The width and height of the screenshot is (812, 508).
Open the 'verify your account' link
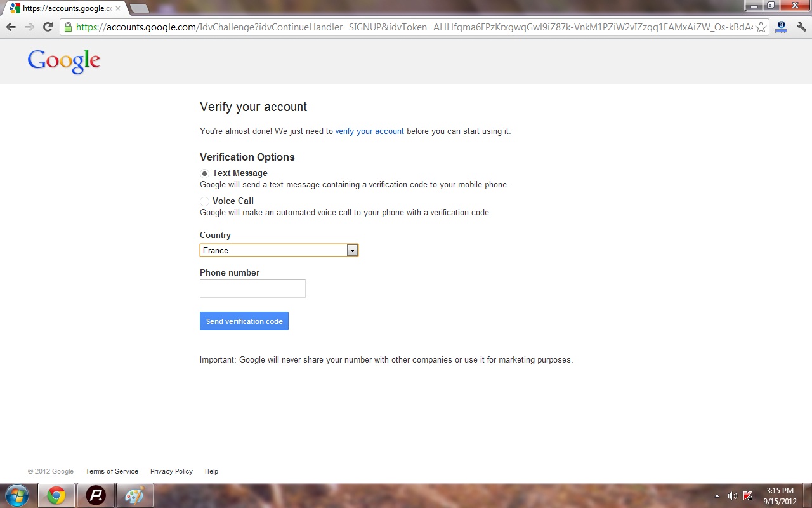[x=369, y=131]
